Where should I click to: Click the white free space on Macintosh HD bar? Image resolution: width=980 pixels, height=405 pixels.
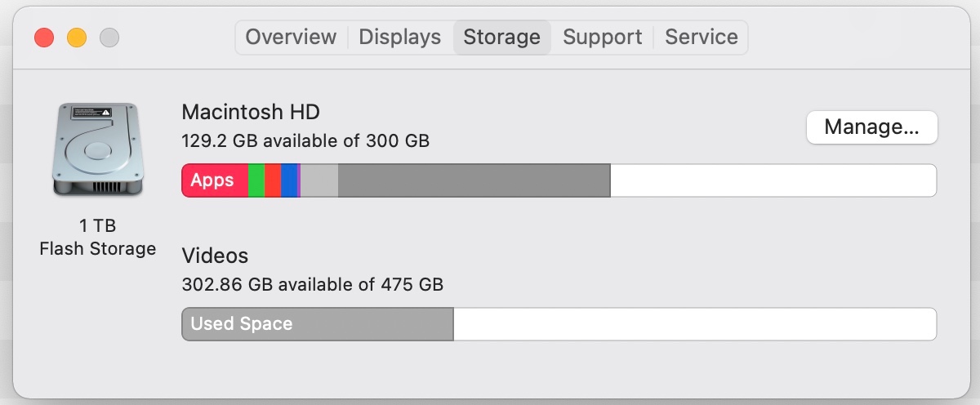pos(772,180)
